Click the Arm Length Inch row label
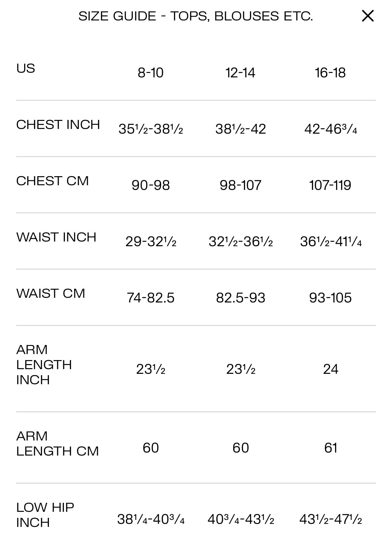This screenshot has width=392, height=545. coord(44,364)
